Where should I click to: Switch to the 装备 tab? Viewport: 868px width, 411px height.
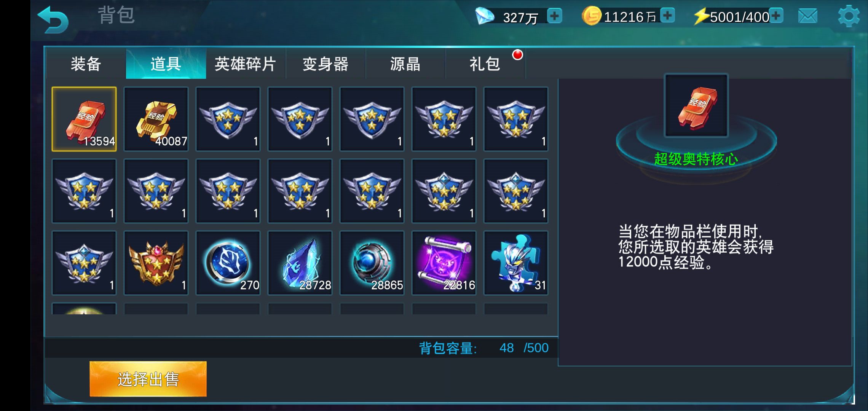pos(86,64)
